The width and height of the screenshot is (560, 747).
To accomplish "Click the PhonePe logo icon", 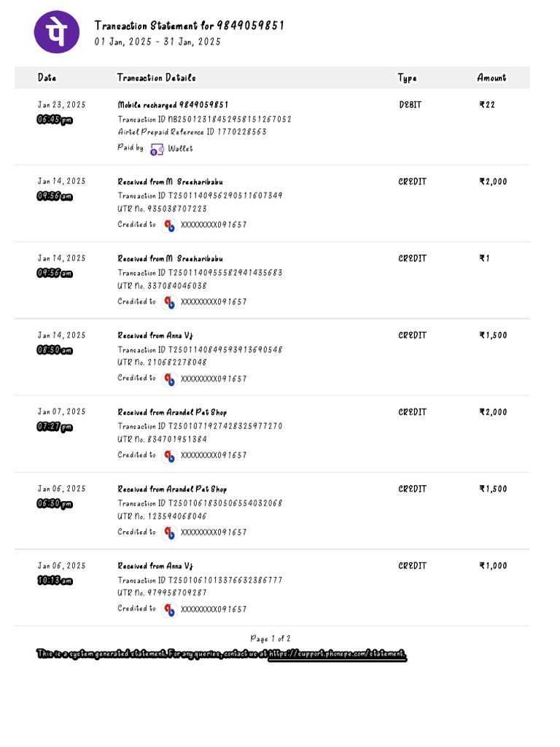I will tap(57, 31).
